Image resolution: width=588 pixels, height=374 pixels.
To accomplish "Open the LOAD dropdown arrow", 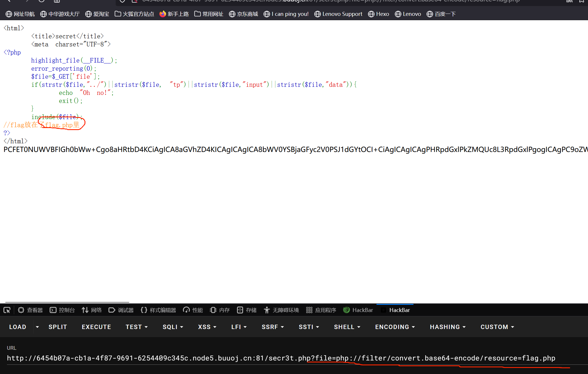I will pos(37,327).
